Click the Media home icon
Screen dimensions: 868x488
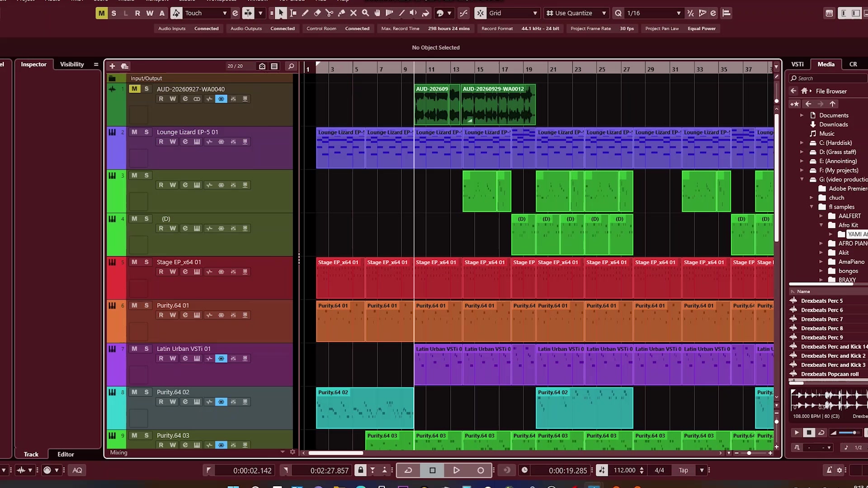804,91
